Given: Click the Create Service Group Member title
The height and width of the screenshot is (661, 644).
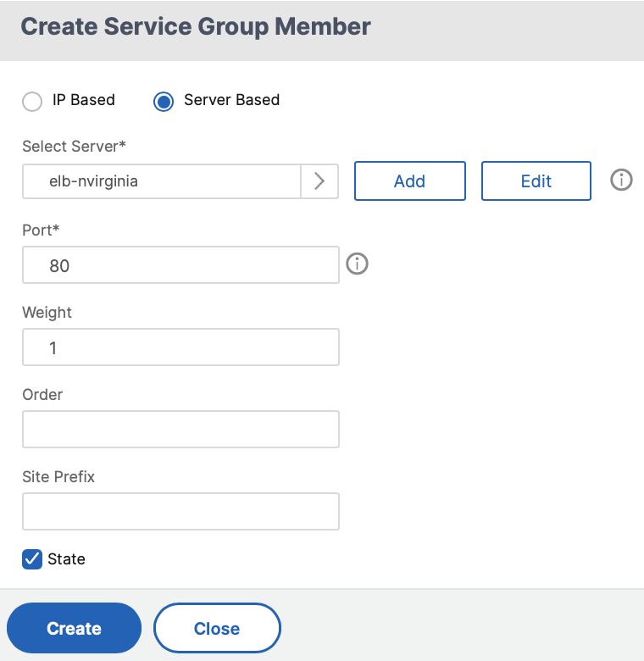Looking at the screenshot, I should point(196,27).
